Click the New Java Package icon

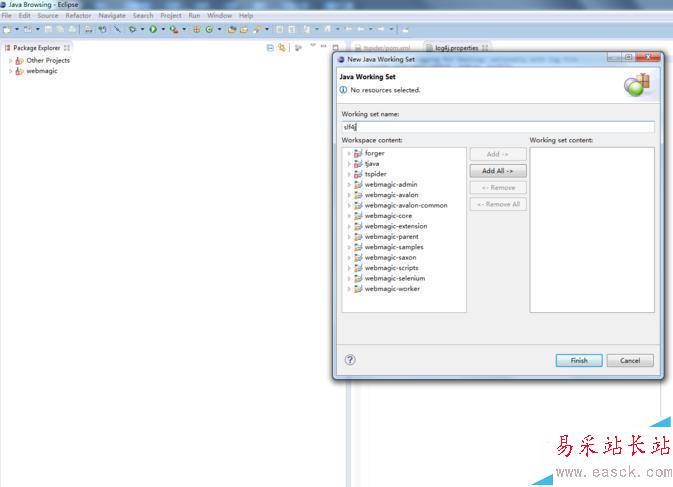coord(197,29)
